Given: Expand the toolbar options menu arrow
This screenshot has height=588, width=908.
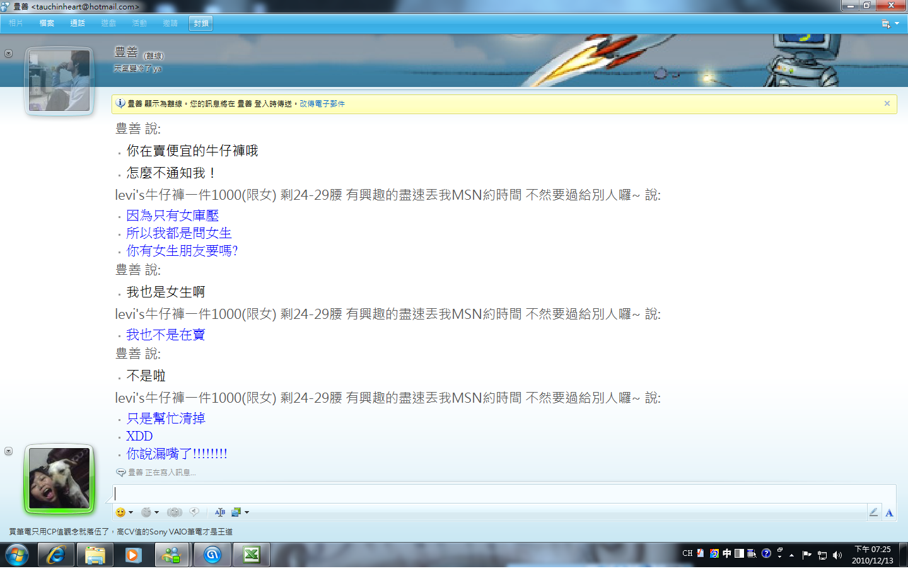Looking at the screenshot, I should pos(897,24).
